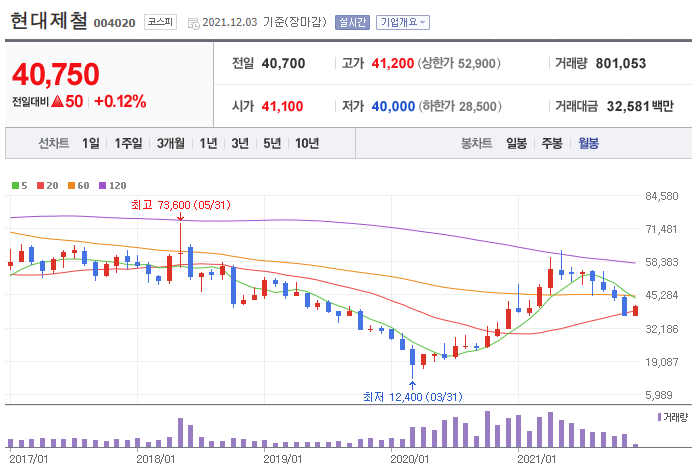Click the stock code 004020

point(114,23)
